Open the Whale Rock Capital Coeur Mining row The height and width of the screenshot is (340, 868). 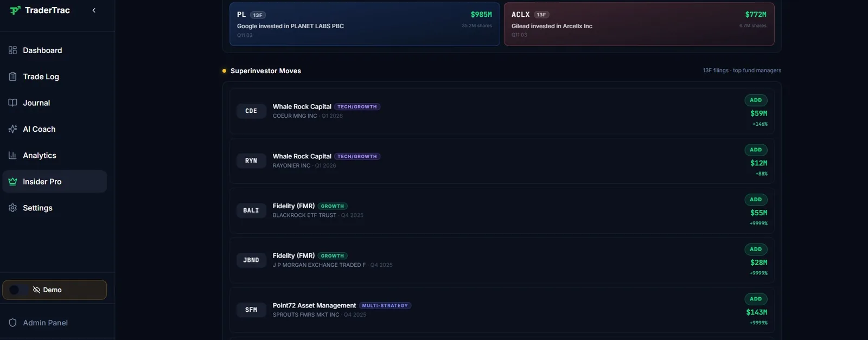click(x=502, y=111)
